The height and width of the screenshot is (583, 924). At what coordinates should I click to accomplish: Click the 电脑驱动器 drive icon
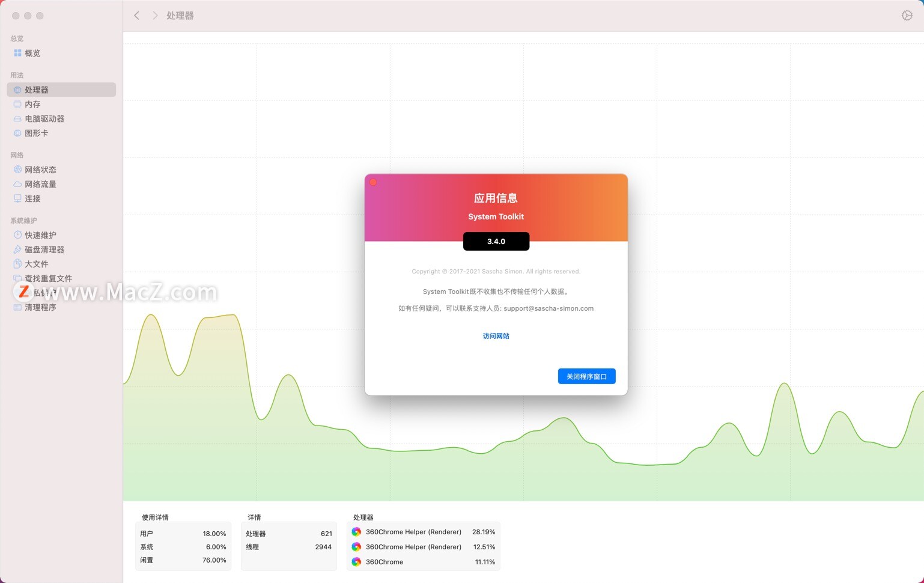(17, 118)
